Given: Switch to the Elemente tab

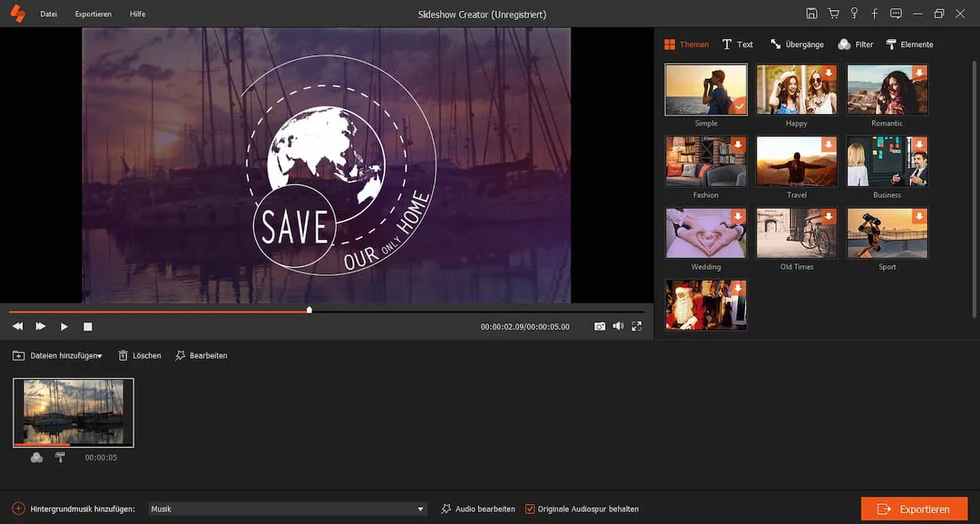Looking at the screenshot, I should coord(910,44).
